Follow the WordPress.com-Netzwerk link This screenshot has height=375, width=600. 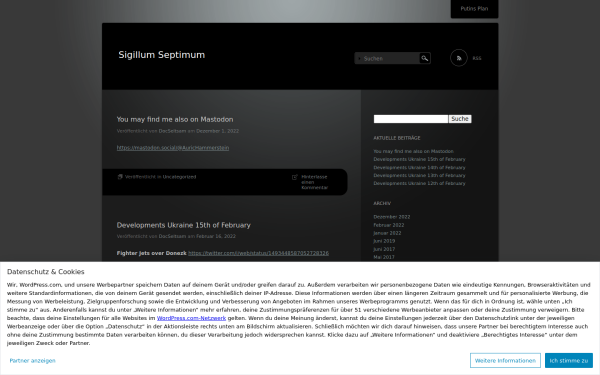[x=191, y=318]
